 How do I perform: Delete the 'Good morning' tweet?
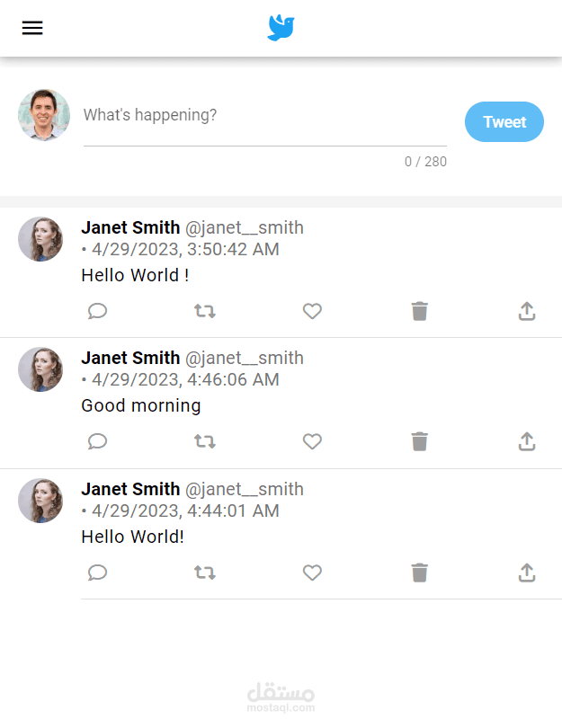pos(419,441)
